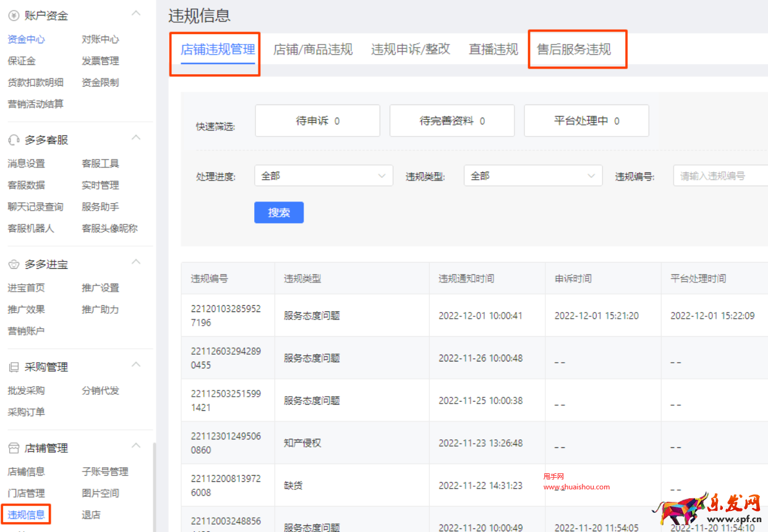The image size is (768, 532).
Task: Click the 退店 link under 店铺管理
Action: pyautogui.click(x=91, y=514)
